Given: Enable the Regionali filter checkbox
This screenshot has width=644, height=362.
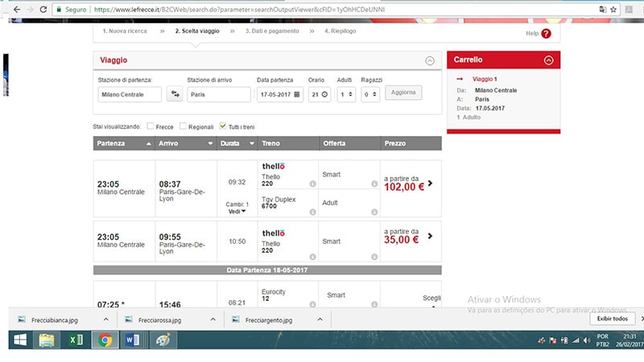Looking at the screenshot, I should pos(183,126).
